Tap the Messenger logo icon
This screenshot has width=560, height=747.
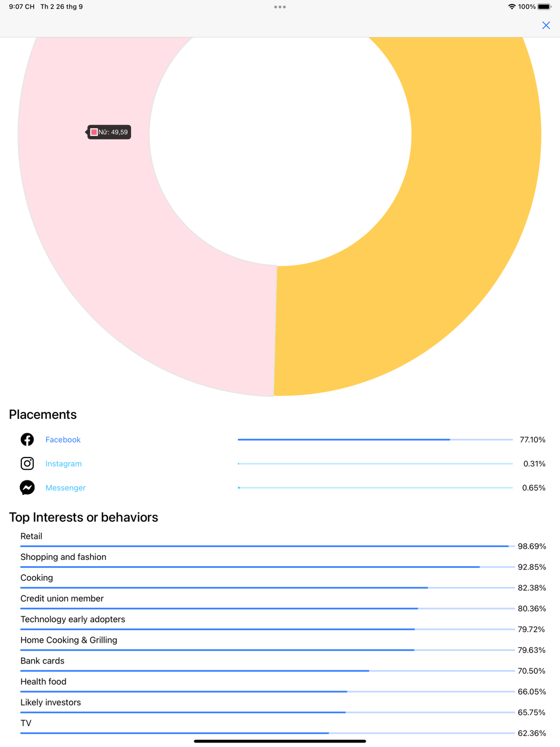[x=27, y=488]
